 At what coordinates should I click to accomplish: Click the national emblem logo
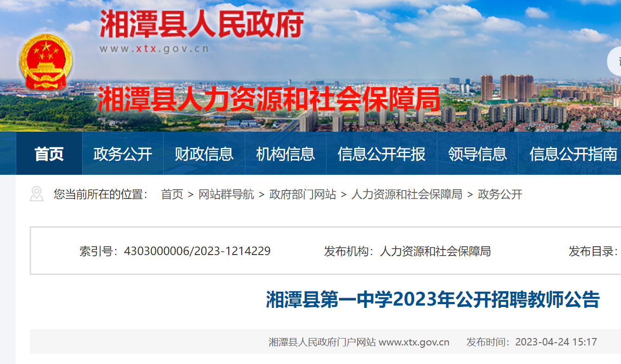(x=46, y=62)
